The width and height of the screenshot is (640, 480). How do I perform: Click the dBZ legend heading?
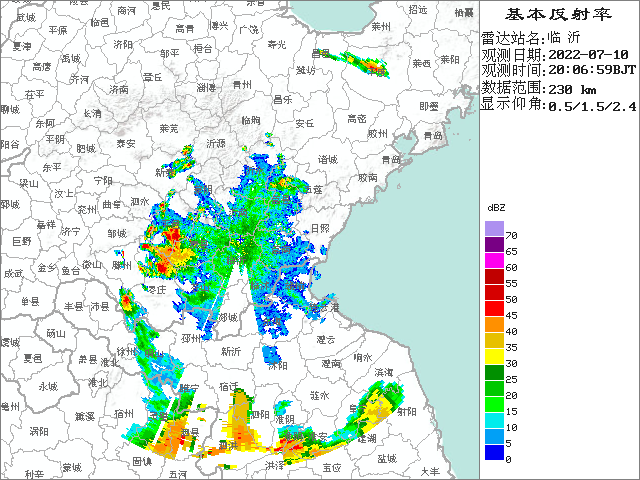click(496, 206)
